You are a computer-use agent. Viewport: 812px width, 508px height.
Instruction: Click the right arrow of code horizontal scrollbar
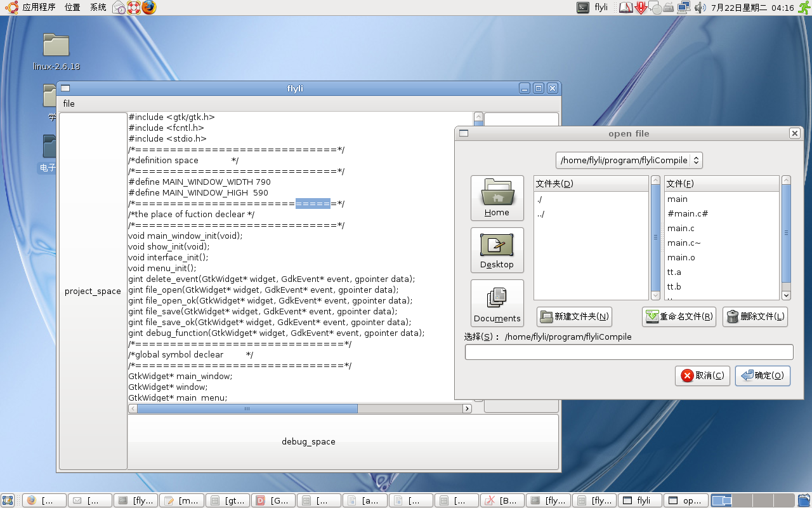pos(467,409)
